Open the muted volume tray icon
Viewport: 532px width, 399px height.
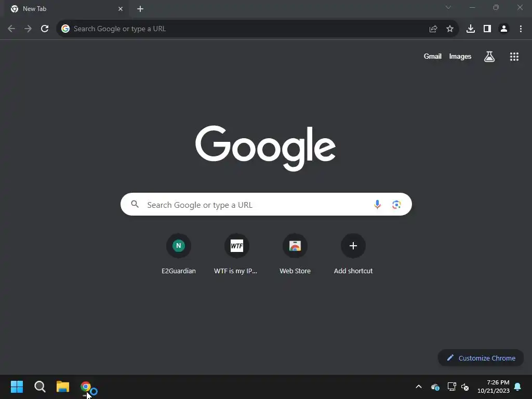(465, 387)
